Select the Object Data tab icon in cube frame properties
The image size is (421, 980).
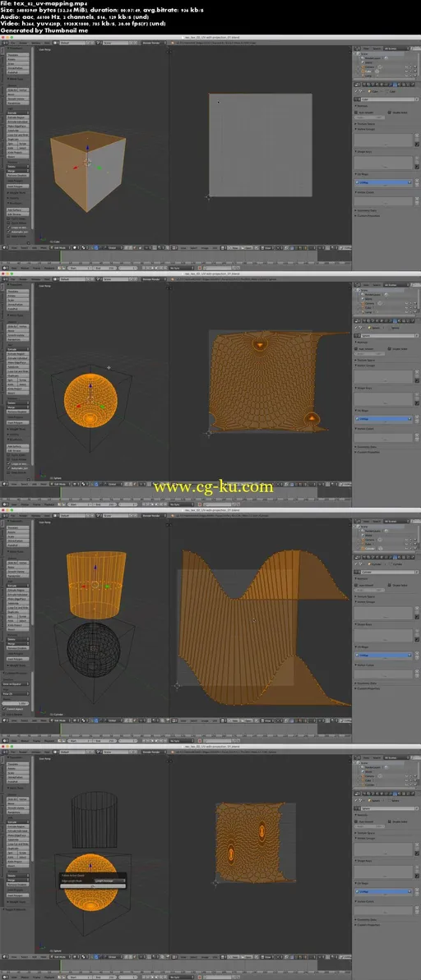tap(395, 85)
